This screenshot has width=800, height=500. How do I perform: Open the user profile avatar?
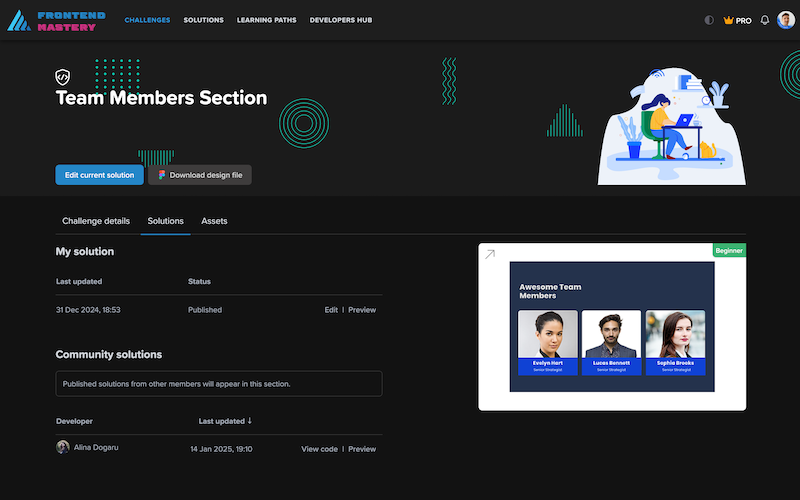[x=786, y=20]
